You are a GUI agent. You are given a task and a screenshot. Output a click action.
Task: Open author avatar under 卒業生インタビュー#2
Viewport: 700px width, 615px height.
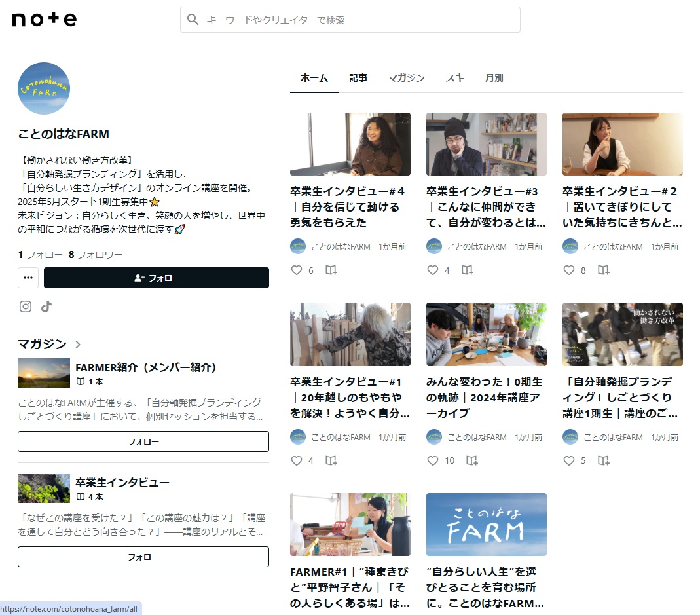pos(570,246)
